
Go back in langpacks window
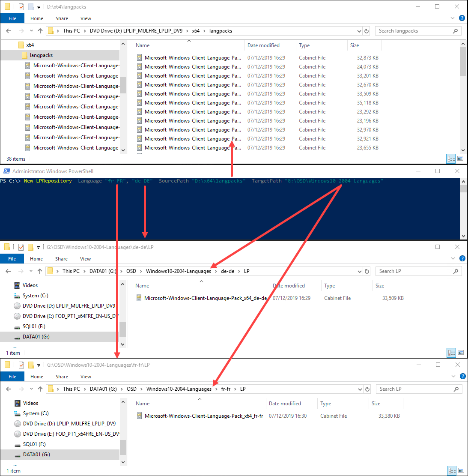pyautogui.click(x=9, y=31)
